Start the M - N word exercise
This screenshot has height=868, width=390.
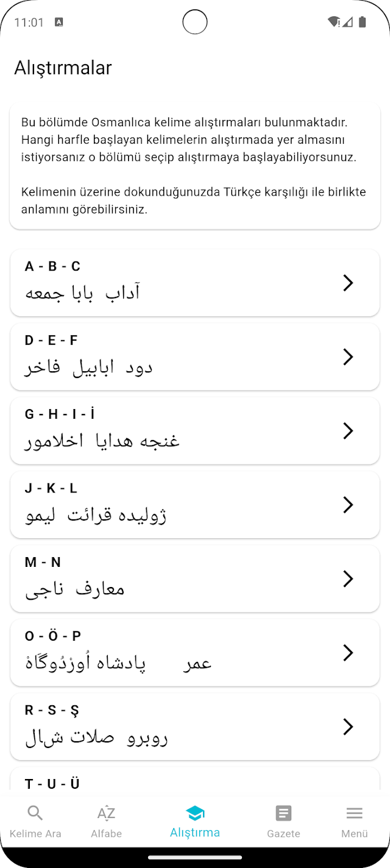point(195,579)
